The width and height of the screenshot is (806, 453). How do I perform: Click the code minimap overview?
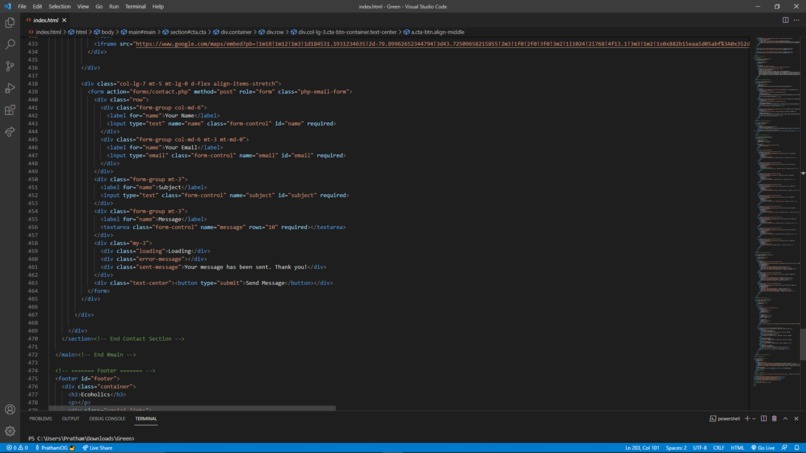click(x=777, y=211)
